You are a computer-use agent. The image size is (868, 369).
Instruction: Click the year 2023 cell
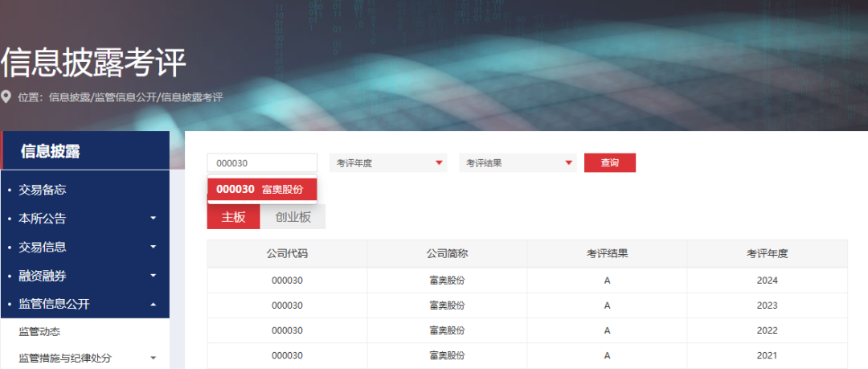pyautogui.click(x=768, y=305)
